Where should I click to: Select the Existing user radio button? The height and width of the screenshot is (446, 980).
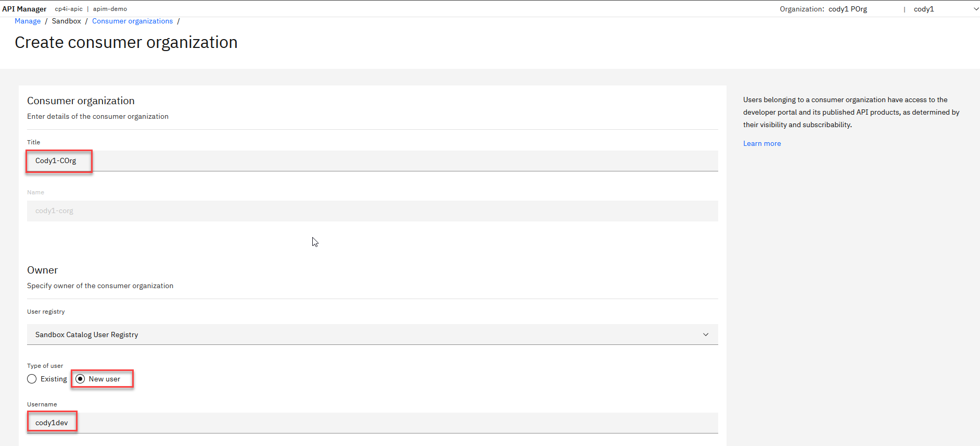pyautogui.click(x=32, y=379)
